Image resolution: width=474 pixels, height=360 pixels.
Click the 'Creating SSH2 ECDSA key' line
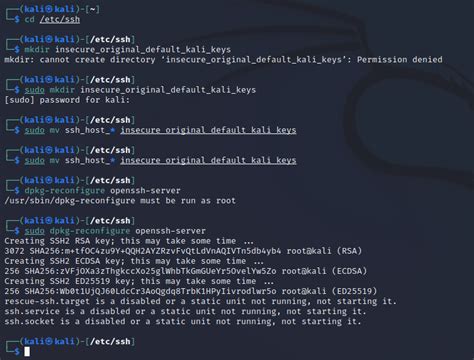pyautogui.click(x=134, y=261)
